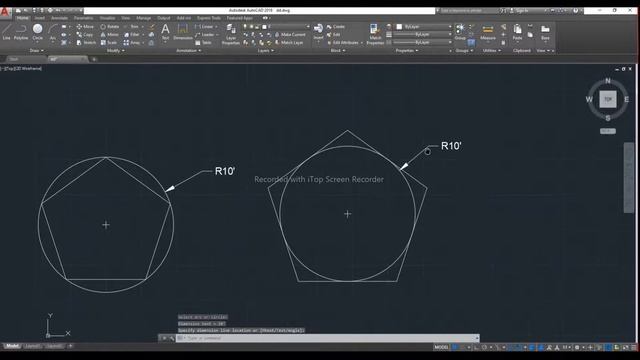Select the right R10' dimension text

(x=451, y=146)
